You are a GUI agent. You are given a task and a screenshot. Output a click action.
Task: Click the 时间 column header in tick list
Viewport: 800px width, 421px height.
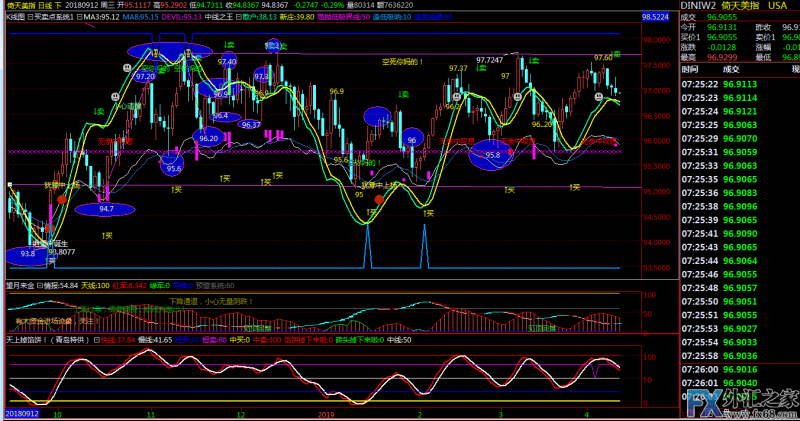(x=690, y=69)
